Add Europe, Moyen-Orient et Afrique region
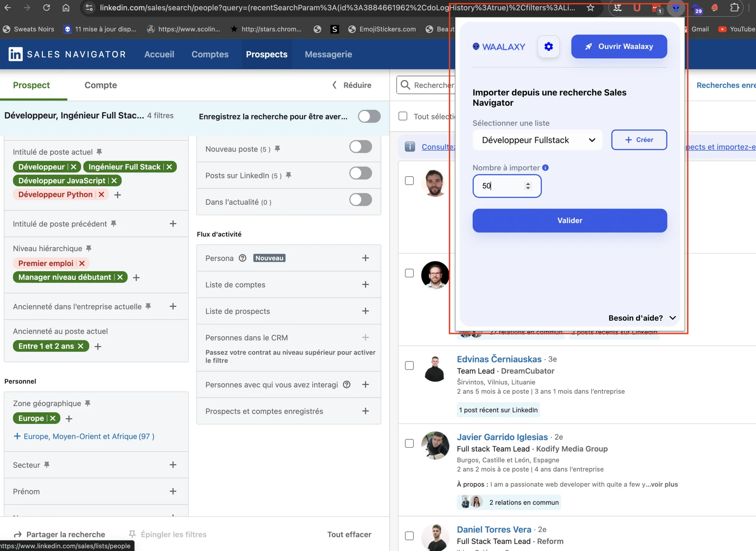 click(x=84, y=436)
